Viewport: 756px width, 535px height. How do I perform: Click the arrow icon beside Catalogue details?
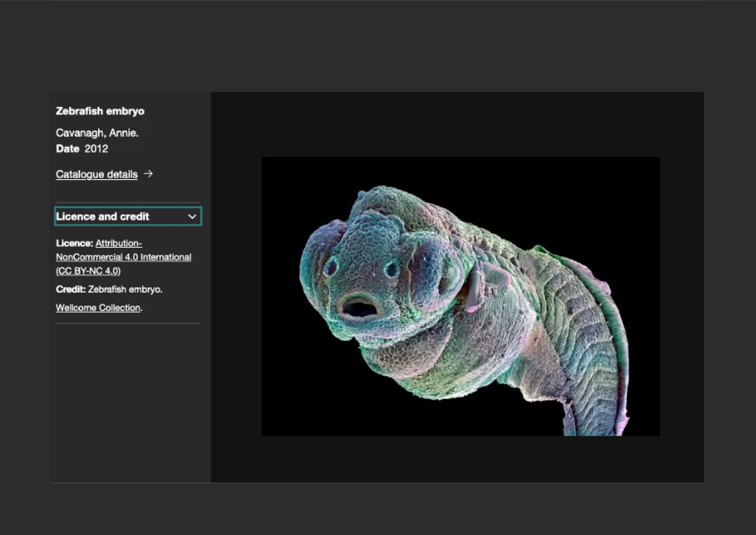[x=148, y=174]
